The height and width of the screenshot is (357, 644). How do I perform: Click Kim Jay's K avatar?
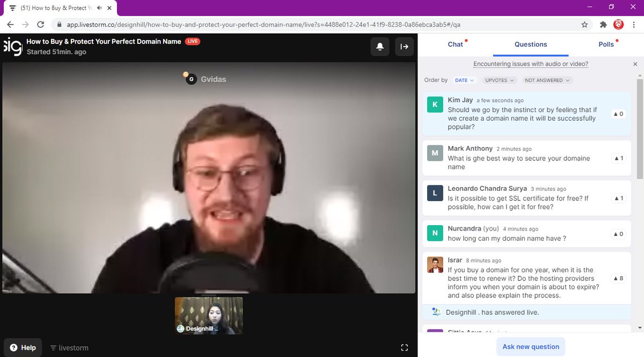click(x=435, y=104)
